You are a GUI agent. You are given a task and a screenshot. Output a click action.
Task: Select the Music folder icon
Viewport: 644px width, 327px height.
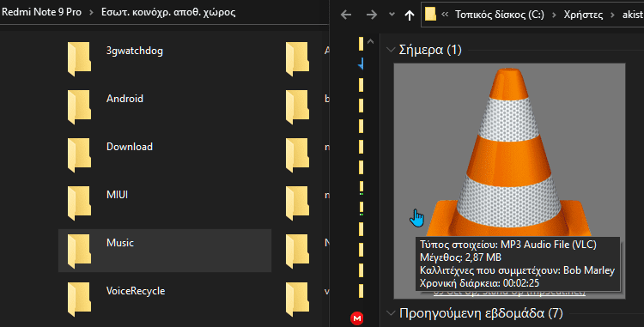[x=79, y=251]
